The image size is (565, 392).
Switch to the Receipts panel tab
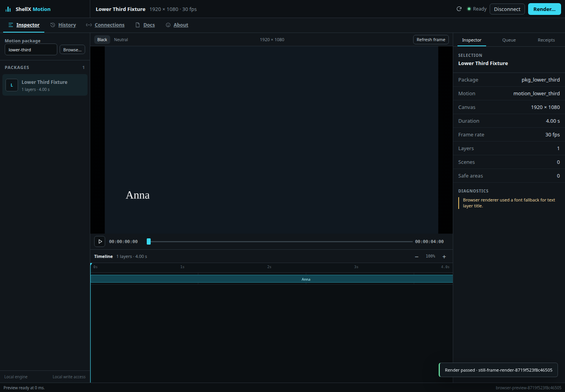point(546,40)
